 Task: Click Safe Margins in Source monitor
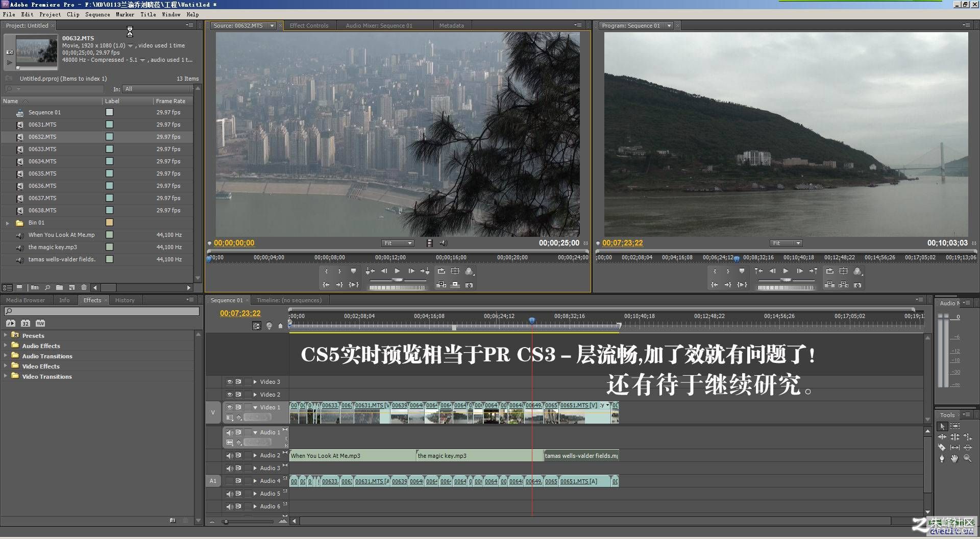pos(455,271)
